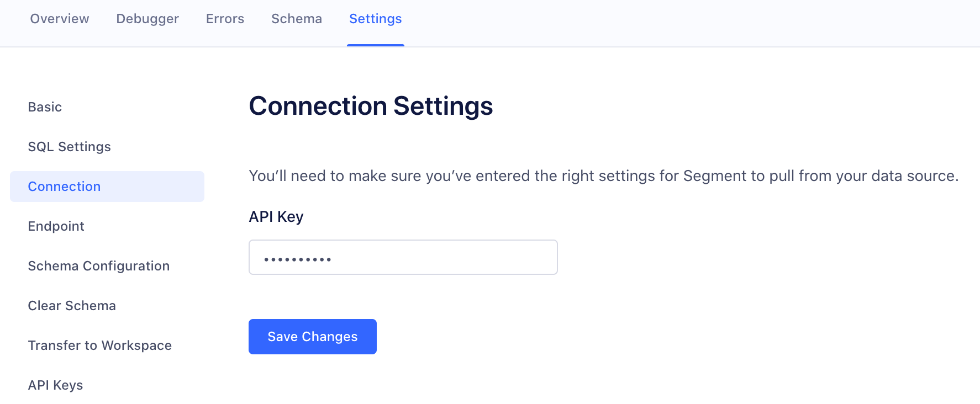980x404 pixels.
Task: Navigate to the API Keys section
Action: (55, 385)
